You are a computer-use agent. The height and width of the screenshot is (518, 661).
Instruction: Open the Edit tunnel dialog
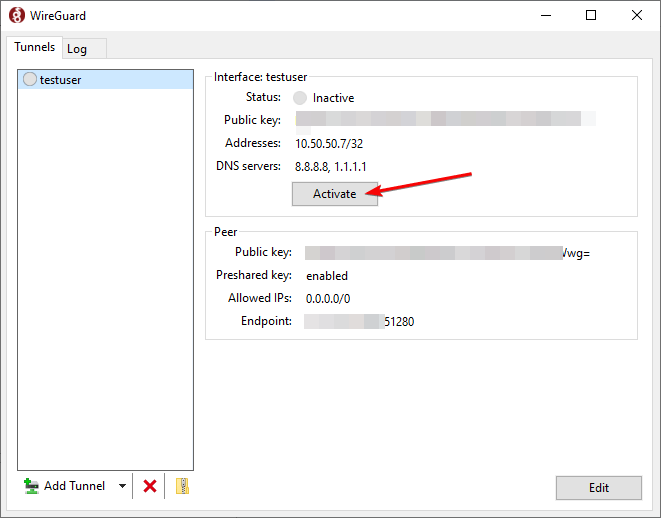click(x=598, y=488)
